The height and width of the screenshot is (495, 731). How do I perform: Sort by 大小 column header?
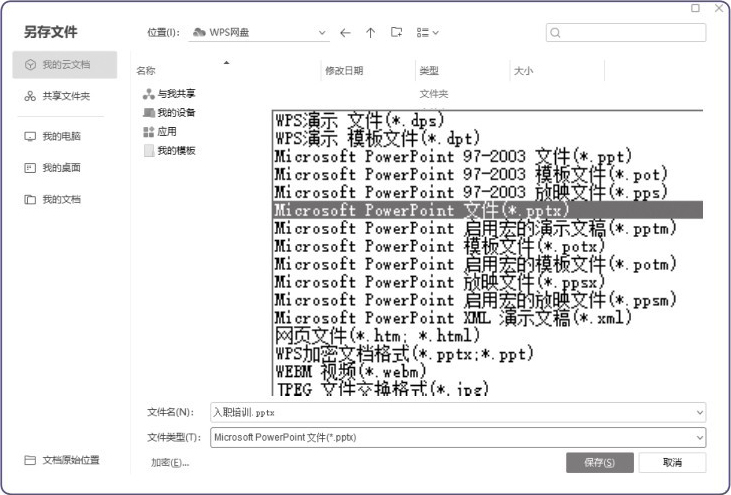click(523, 70)
